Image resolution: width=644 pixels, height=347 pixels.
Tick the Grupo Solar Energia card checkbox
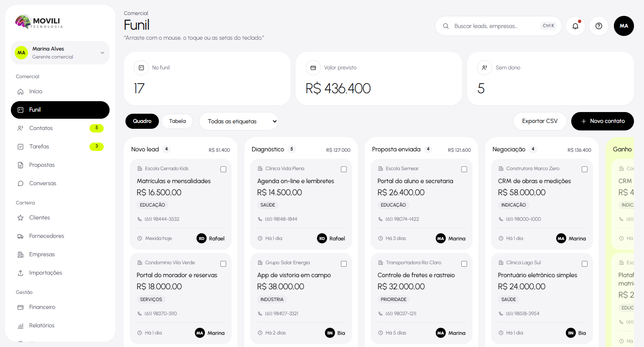(x=344, y=264)
